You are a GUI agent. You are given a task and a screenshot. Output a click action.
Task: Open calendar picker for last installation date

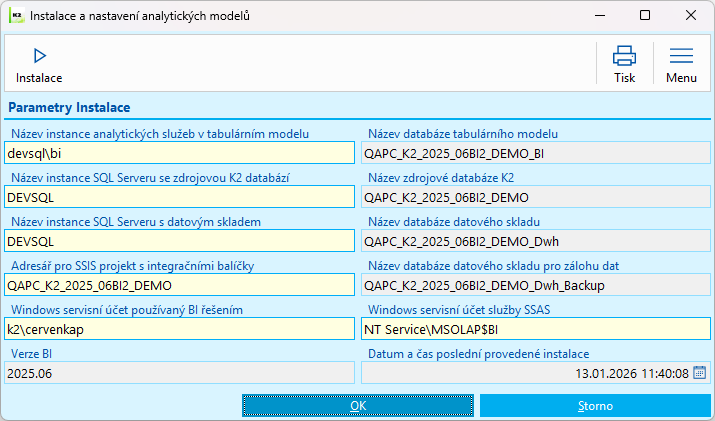[699, 373]
